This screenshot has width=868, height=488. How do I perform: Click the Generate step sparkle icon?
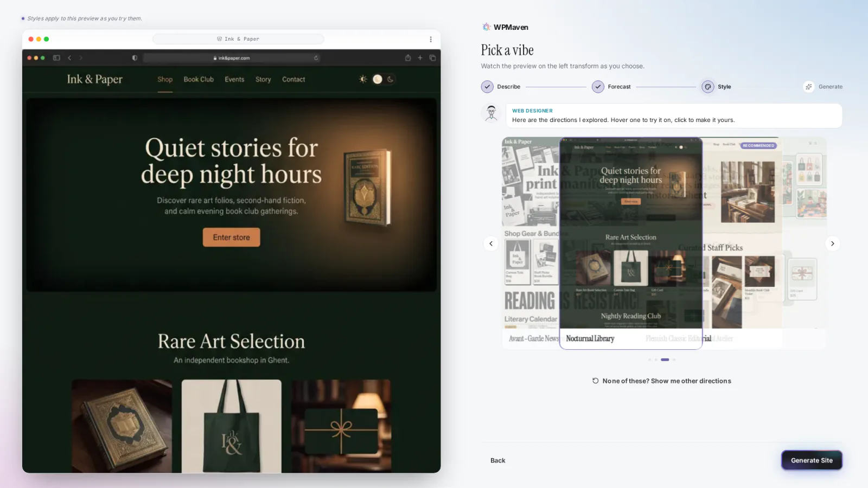click(x=809, y=87)
